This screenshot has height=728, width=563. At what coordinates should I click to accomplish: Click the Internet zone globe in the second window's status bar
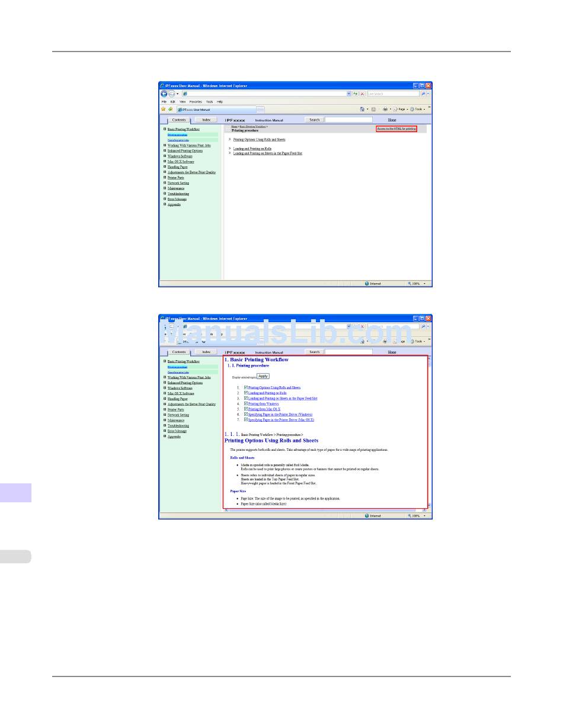point(367,516)
